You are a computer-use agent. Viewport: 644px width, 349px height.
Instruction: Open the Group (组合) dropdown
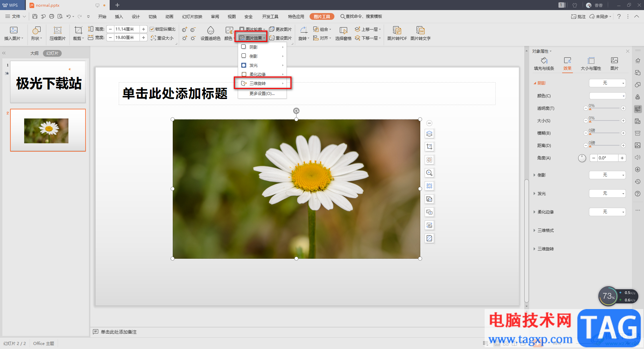[322, 29]
